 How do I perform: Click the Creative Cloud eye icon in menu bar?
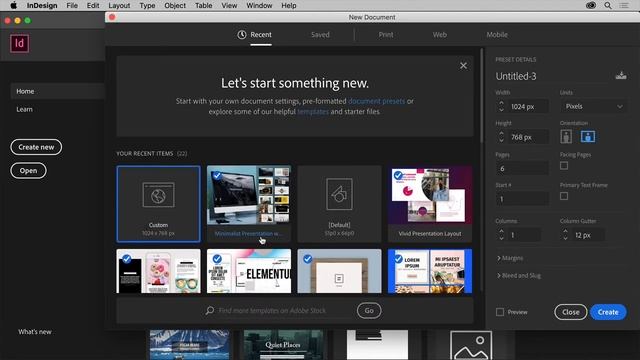pos(591,5)
